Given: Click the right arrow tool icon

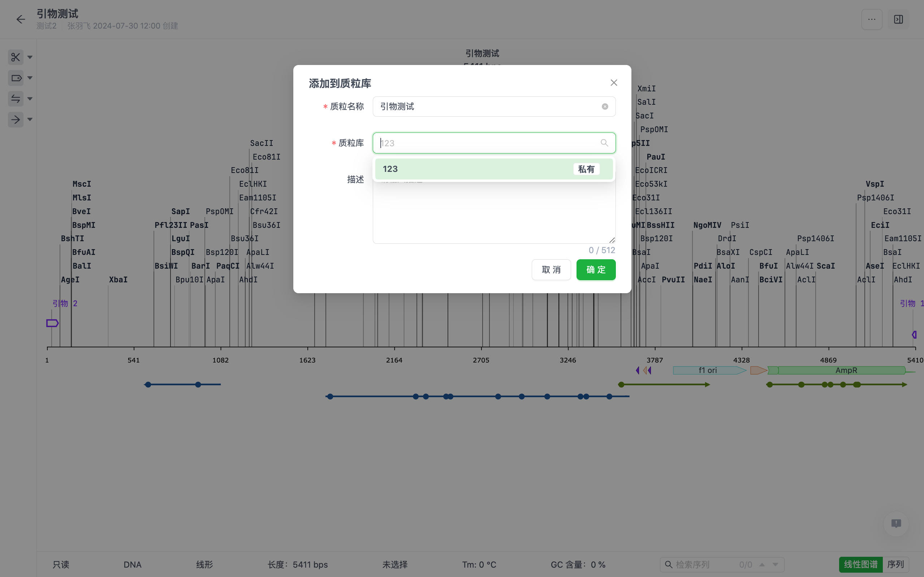Looking at the screenshot, I should point(16,120).
